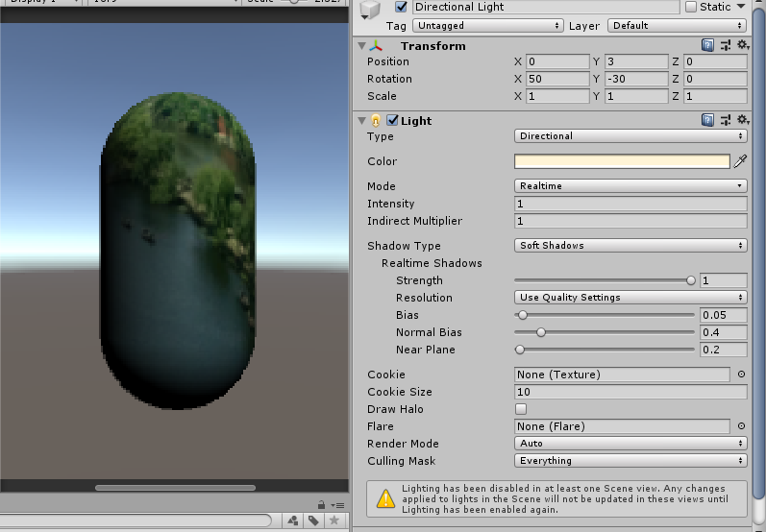The height and width of the screenshot is (532, 766).
Task: Click the GameObject cube icon
Action: 370,9
